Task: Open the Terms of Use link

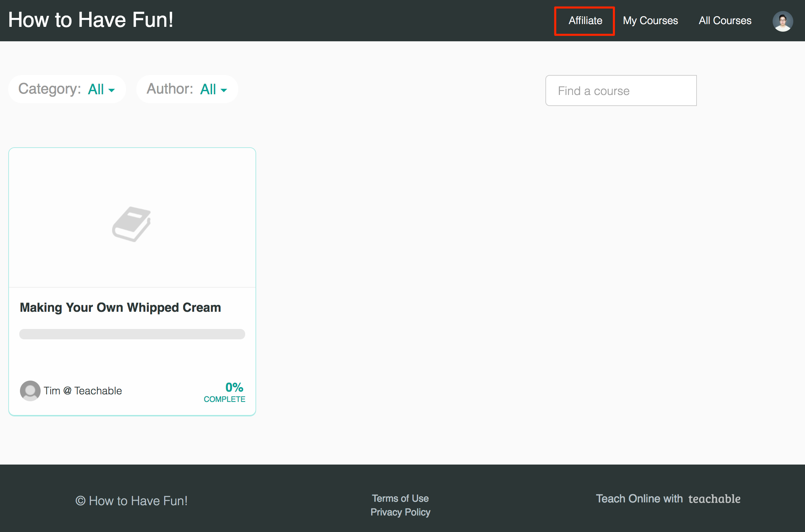Action: coord(400,498)
